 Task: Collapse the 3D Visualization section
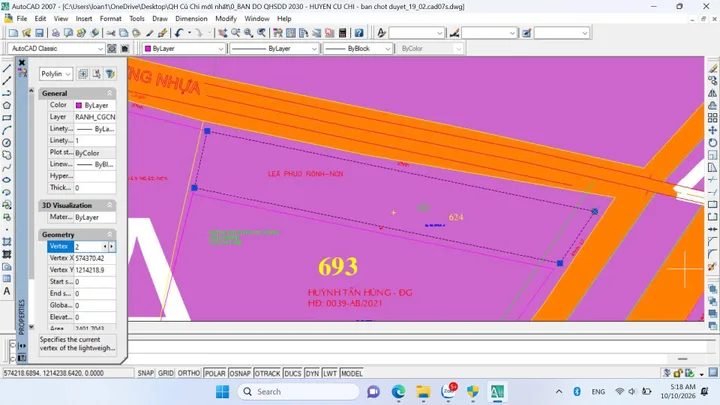pos(109,205)
